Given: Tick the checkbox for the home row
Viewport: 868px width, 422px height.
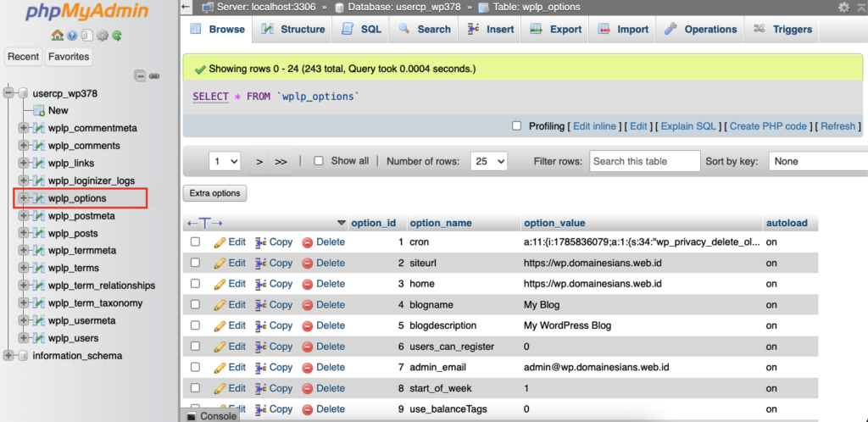Looking at the screenshot, I should point(195,283).
